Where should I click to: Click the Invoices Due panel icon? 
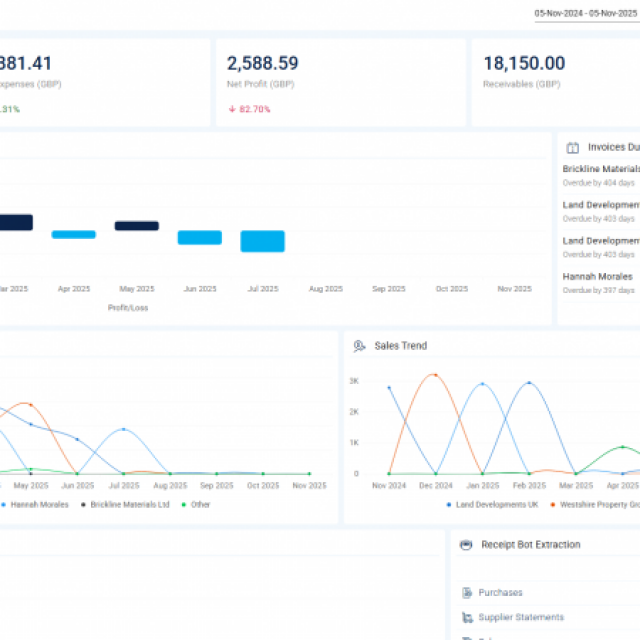tap(572, 147)
